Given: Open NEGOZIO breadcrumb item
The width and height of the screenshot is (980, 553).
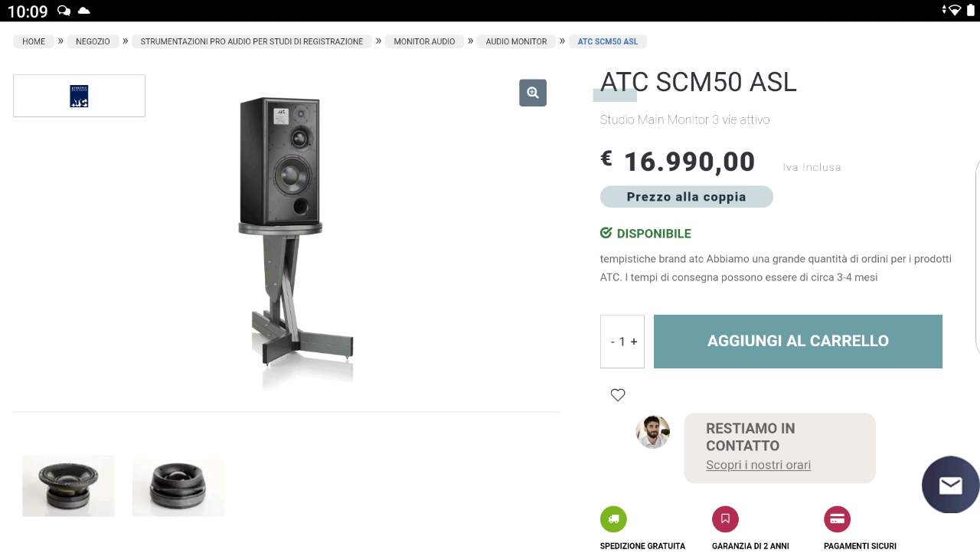Looking at the screenshot, I should (93, 41).
